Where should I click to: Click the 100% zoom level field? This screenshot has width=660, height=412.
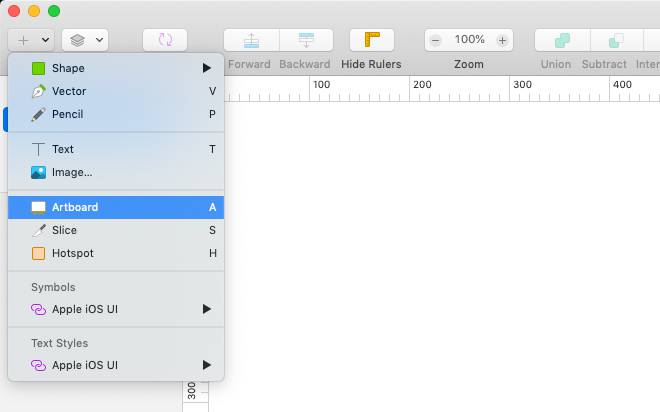point(469,40)
